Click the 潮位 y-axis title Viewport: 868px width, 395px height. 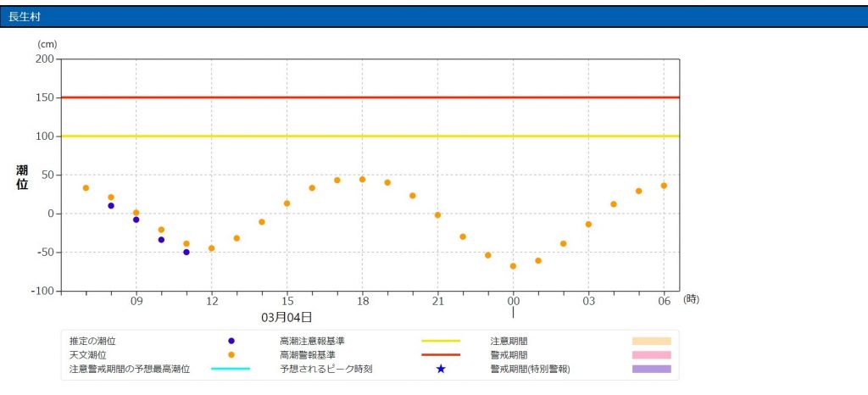point(22,177)
